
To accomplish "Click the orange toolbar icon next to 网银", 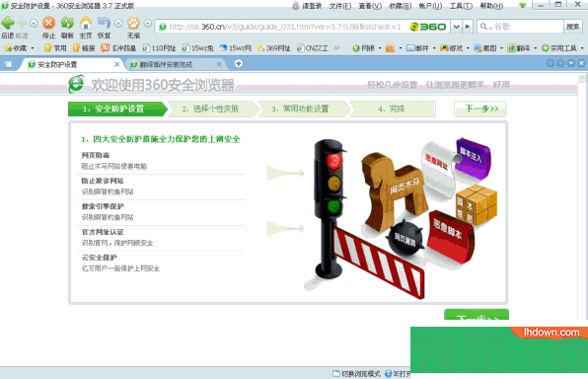I will 390,48.
